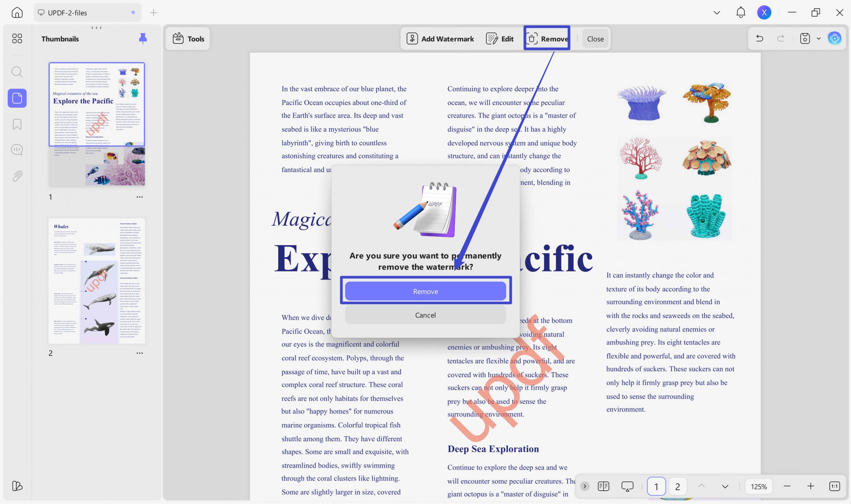Toggle the two-page reading view icon

pos(603,486)
